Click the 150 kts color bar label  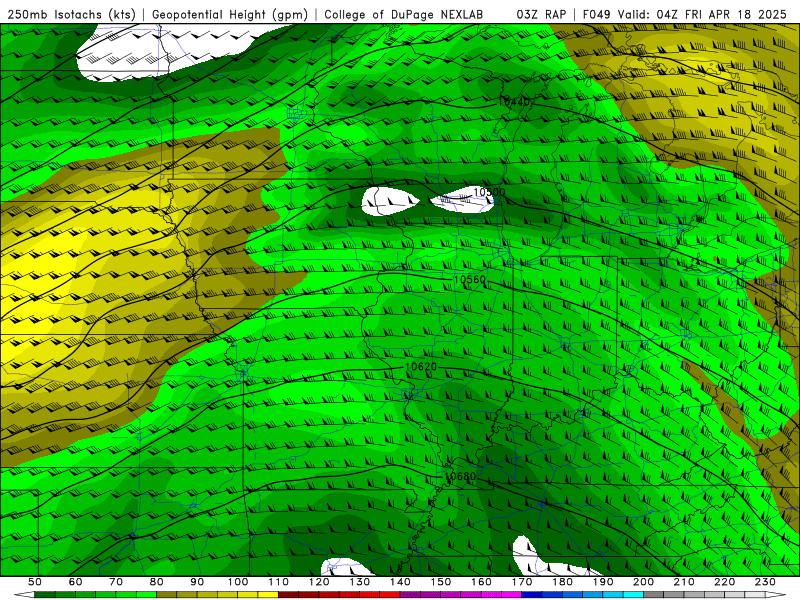441,582
